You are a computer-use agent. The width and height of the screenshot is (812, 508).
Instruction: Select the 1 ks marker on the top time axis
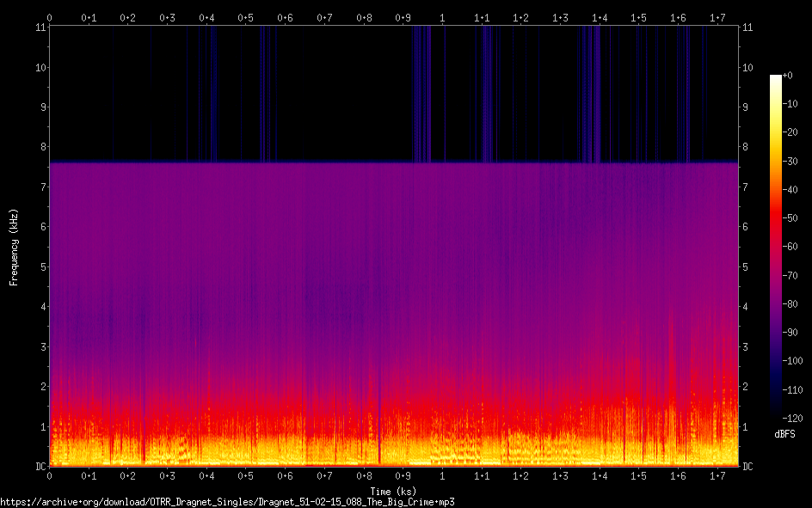pos(442,17)
